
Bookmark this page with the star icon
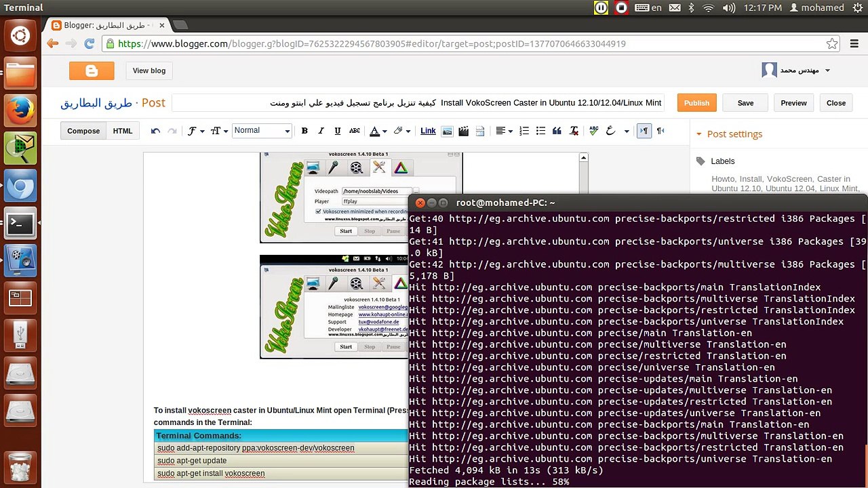tap(832, 43)
